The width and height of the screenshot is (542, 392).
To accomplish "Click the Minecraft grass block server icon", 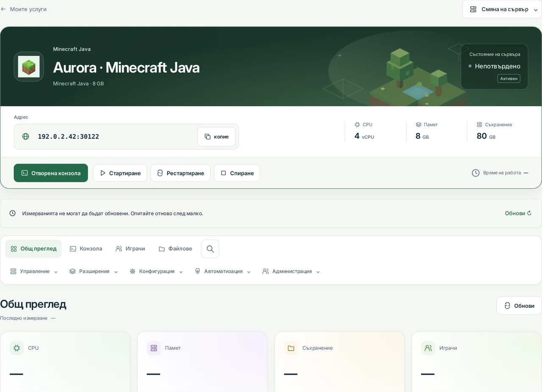I will click(x=29, y=66).
